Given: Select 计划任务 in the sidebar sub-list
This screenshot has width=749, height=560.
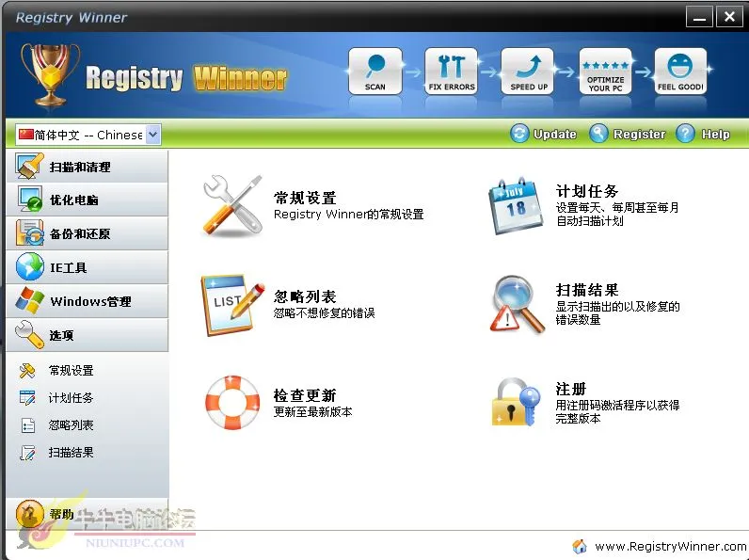Looking at the screenshot, I should [x=72, y=397].
